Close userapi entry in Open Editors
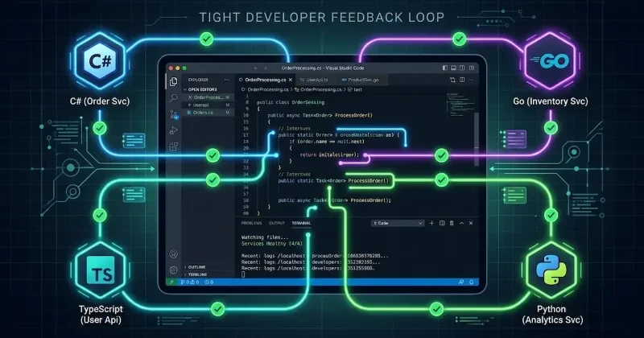644x338 pixels. (189, 105)
